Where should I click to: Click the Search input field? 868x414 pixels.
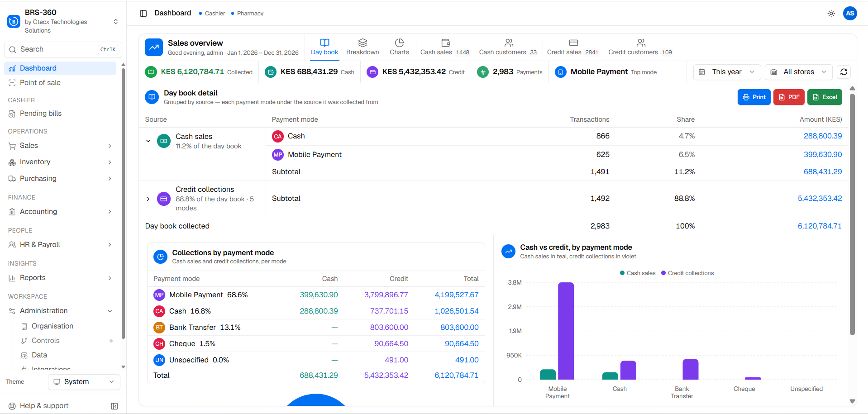(63, 49)
